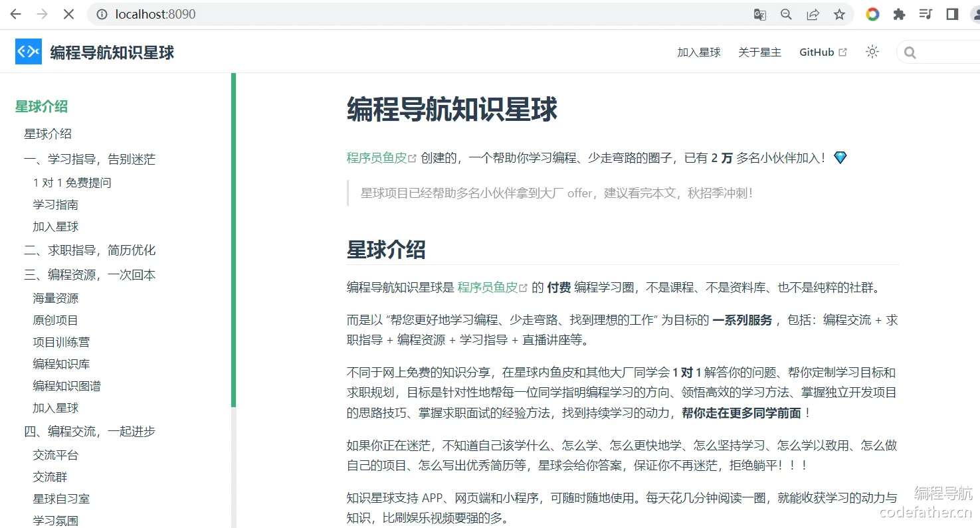
Task: Select 加入星球 below 编程知识图谱 in sidebar
Action: [56, 408]
